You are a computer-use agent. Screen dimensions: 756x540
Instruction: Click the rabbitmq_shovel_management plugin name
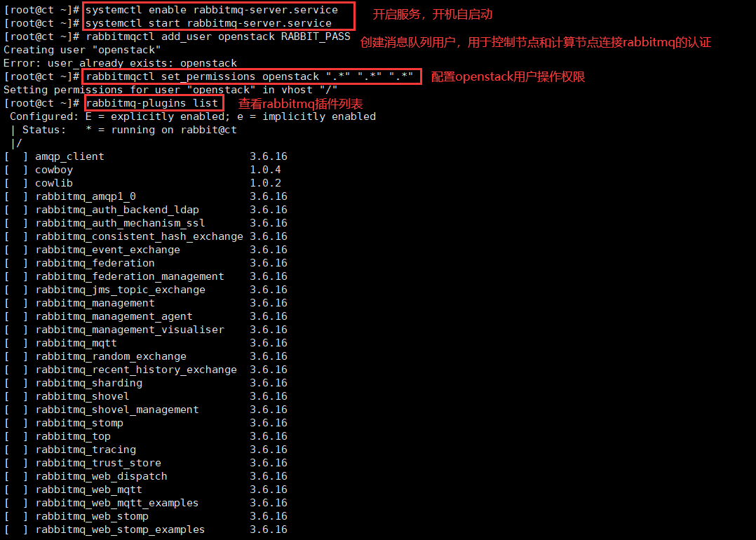pos(117,410)
